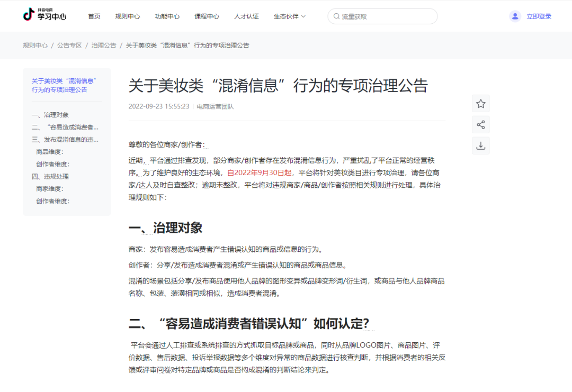Viewport: 572px width, 392px height.
Task: Open 人才认证 in the navigation bar
Action: (247, 16)
